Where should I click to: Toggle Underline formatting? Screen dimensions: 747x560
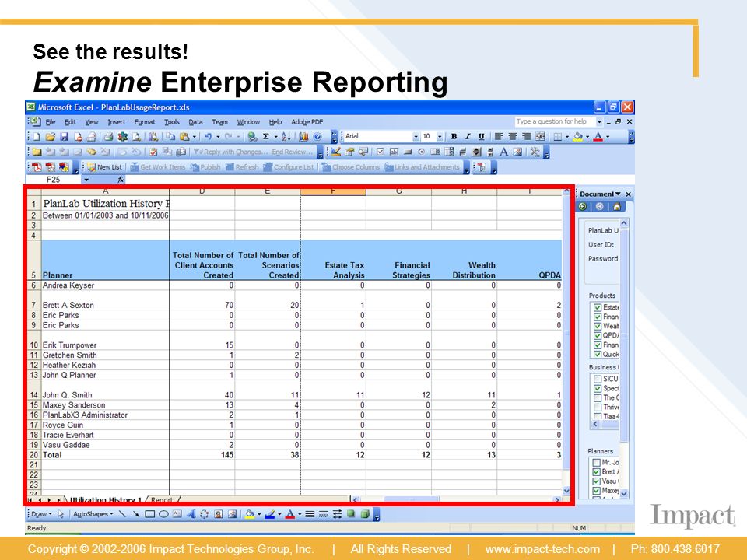pos(482,137)
